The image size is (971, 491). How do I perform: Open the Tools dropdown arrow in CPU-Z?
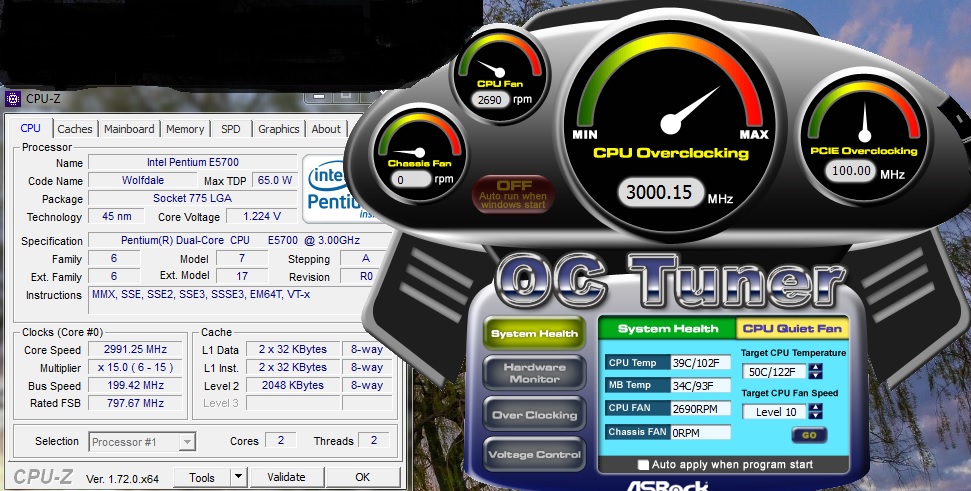point(238,477)
